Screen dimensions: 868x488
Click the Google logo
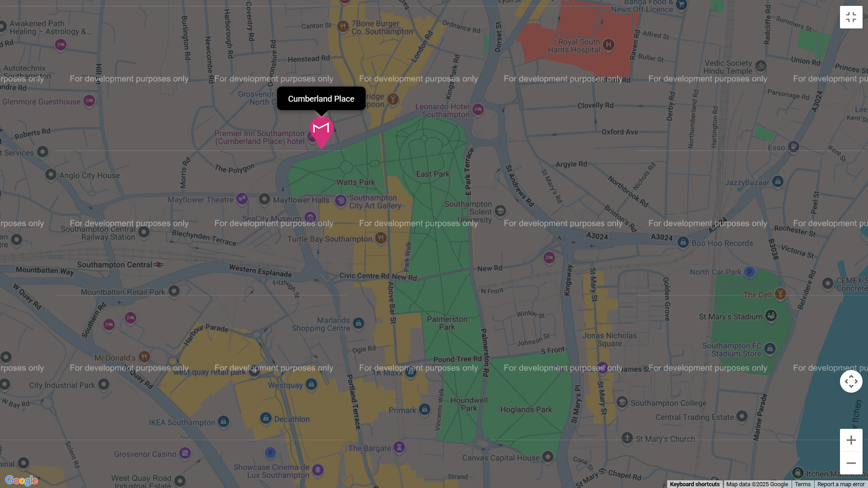21,480
